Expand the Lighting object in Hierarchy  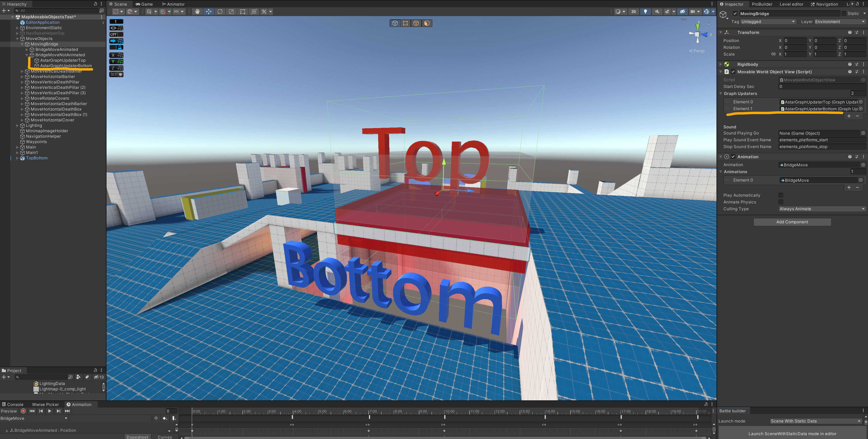(x=17, y=125)
